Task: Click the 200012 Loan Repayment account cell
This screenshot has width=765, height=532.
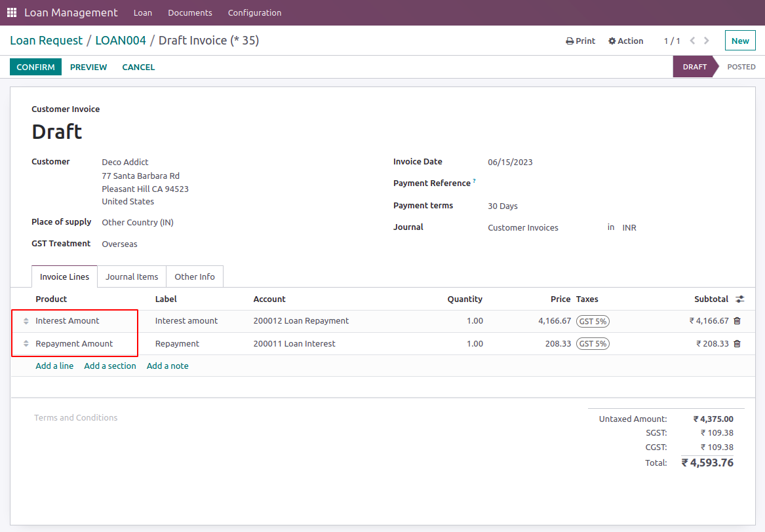Action: coord(301,321)
